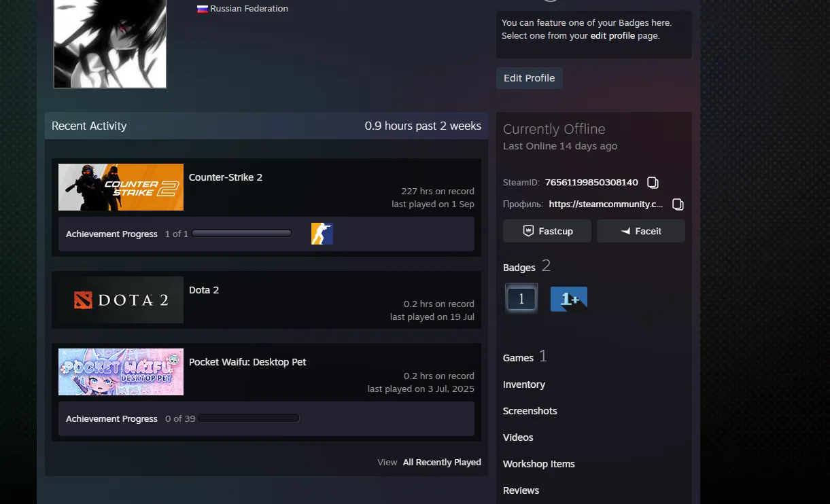Image resolution: width=830 pixels, height=504 pixels.
Task: Click 'last played on 19 Jul' text
Action: (x=432, y=317)
